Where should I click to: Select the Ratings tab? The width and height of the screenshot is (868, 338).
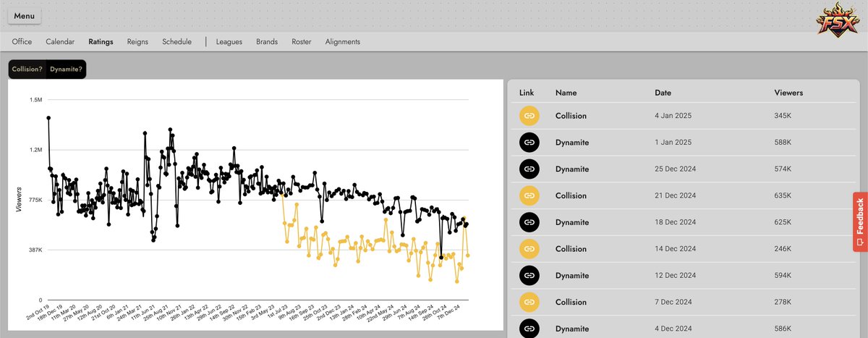point(101,42)
